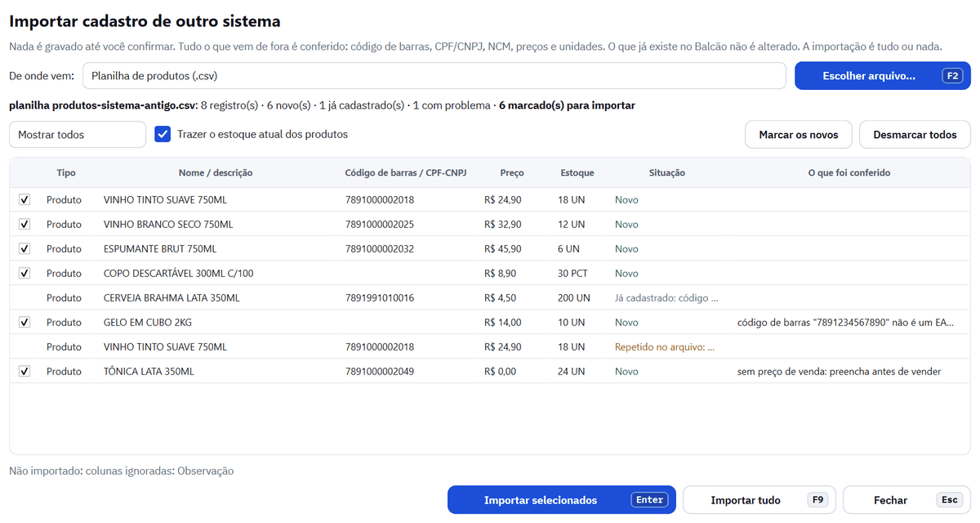
Task: Click O que foi conferido header
Action: coord(849,173)
